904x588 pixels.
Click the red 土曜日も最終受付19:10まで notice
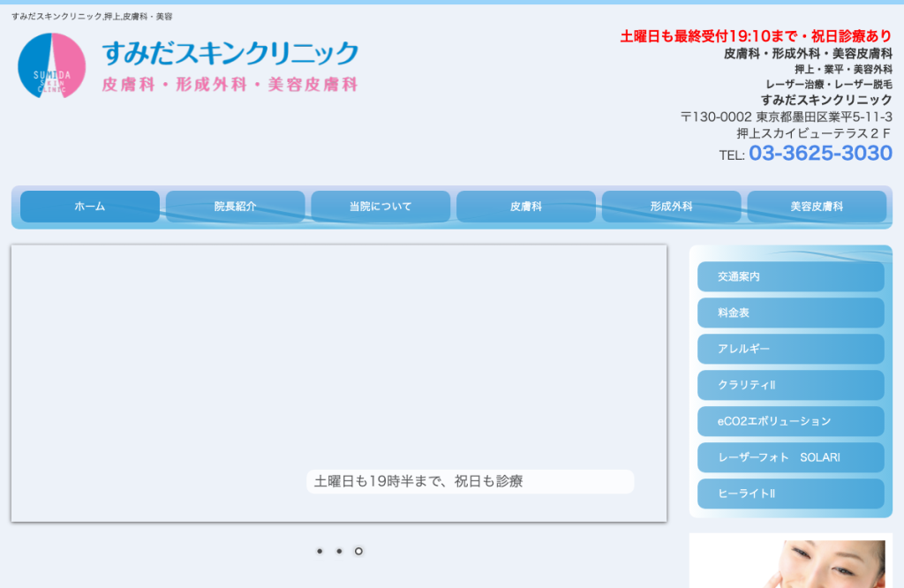pos(756,36)
